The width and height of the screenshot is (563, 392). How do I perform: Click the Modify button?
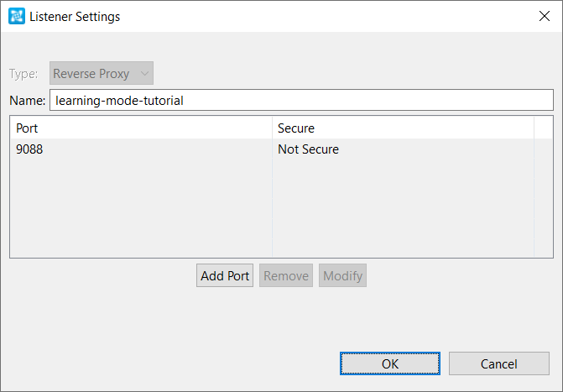point(342,275)
